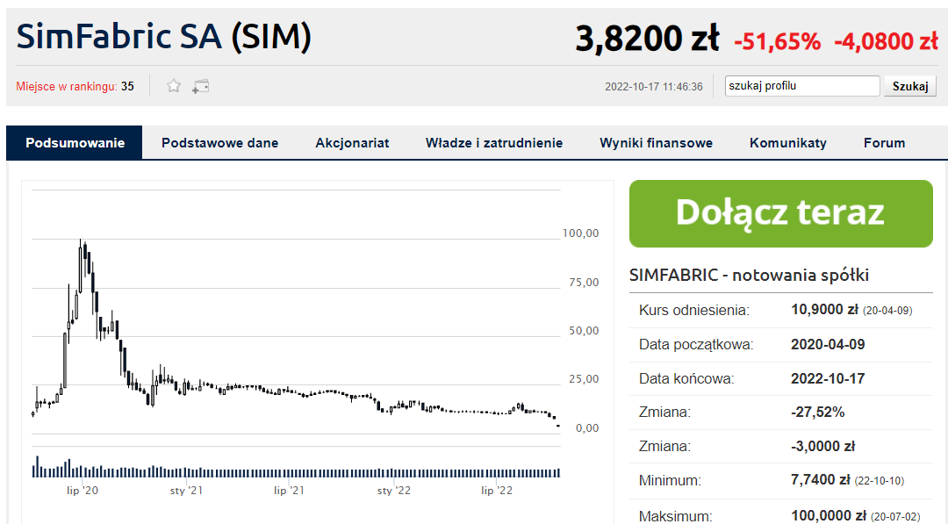Viewport: 948px width, 524px height.
Task: Click the add-to-wallet icon
Action: (201, 86)
